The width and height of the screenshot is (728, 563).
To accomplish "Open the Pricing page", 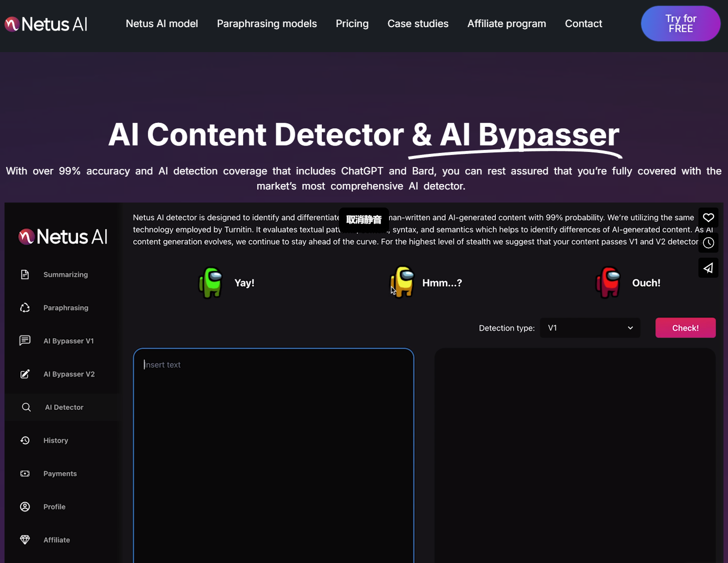I will point(352,24).
